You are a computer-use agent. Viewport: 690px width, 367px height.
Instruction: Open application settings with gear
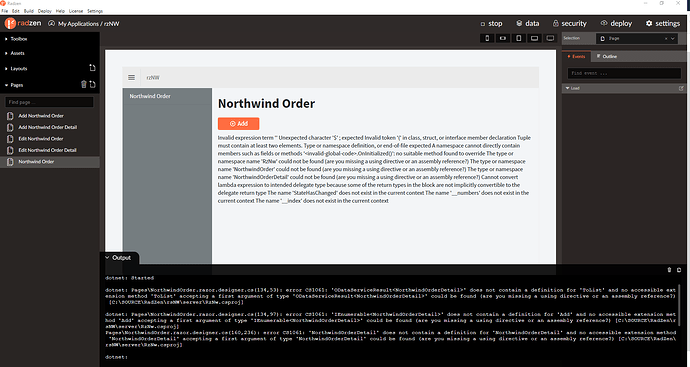coord(663,23)
